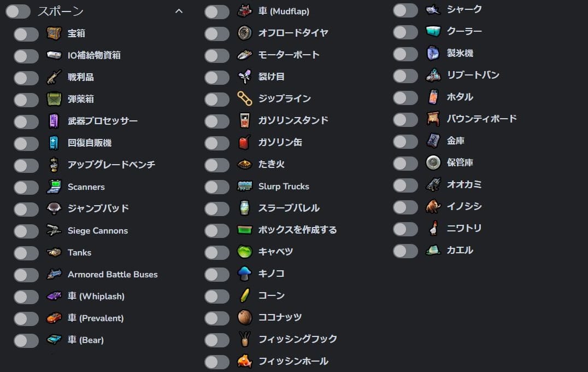Click the スポーン section heading
Viewport: 588px width, 372px height.
[x=61, y=11]
